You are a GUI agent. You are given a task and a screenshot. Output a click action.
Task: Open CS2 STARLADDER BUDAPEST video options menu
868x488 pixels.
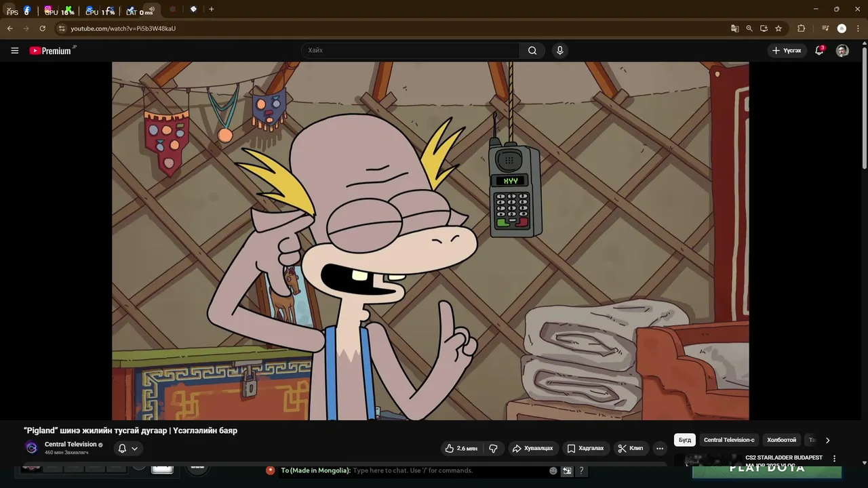[834, 459]
